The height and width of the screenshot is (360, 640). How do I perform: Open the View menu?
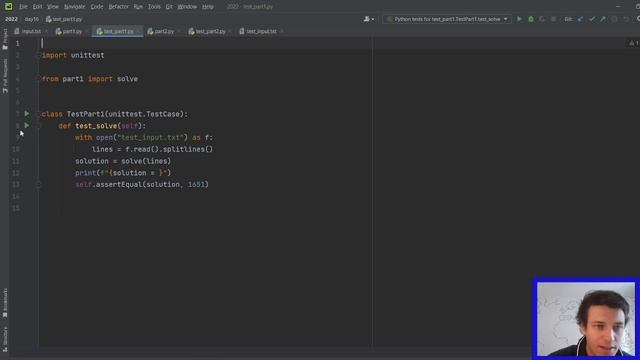[x=53, y=7]
